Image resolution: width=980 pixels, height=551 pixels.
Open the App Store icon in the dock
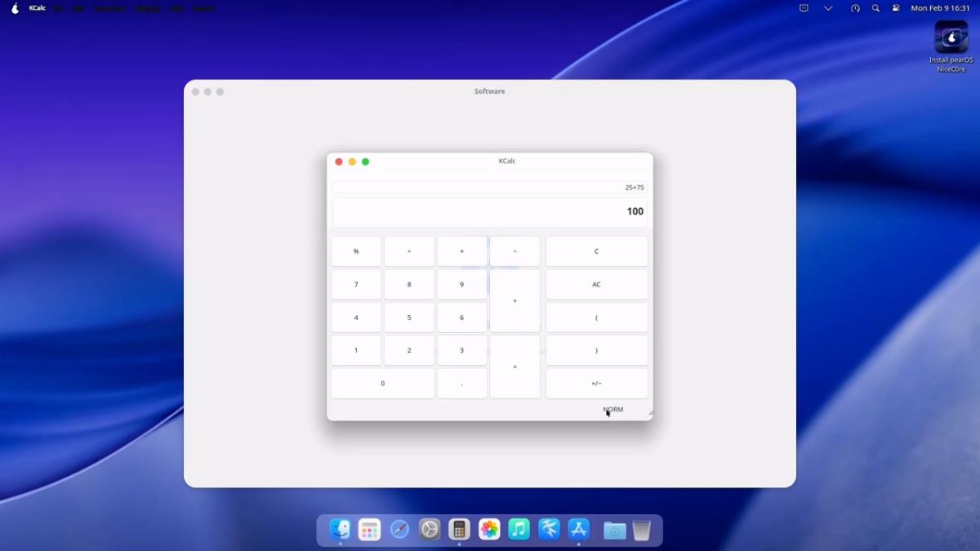[579, 530]
